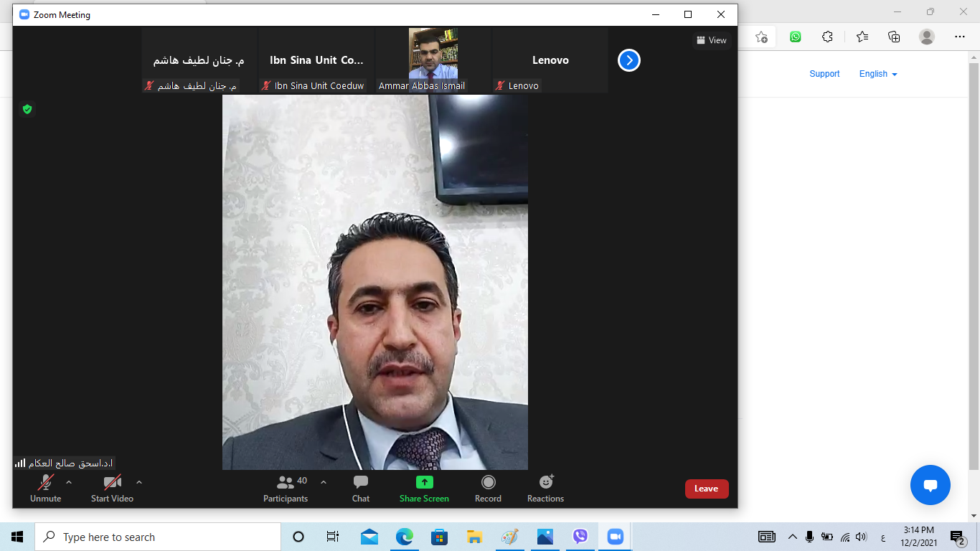Expand options arrow next to Participants
This screenshot has height=551, width=980.
[324, 482]
